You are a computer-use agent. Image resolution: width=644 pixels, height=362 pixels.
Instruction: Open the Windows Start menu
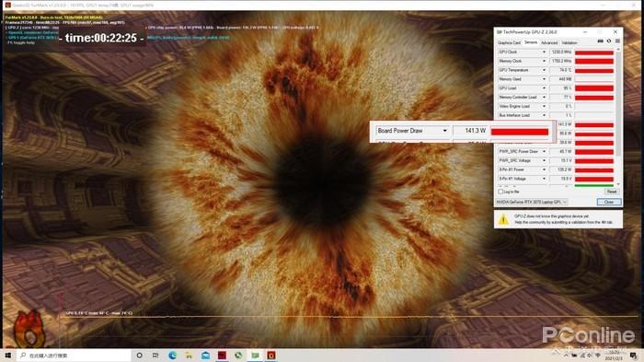(7, 355)
